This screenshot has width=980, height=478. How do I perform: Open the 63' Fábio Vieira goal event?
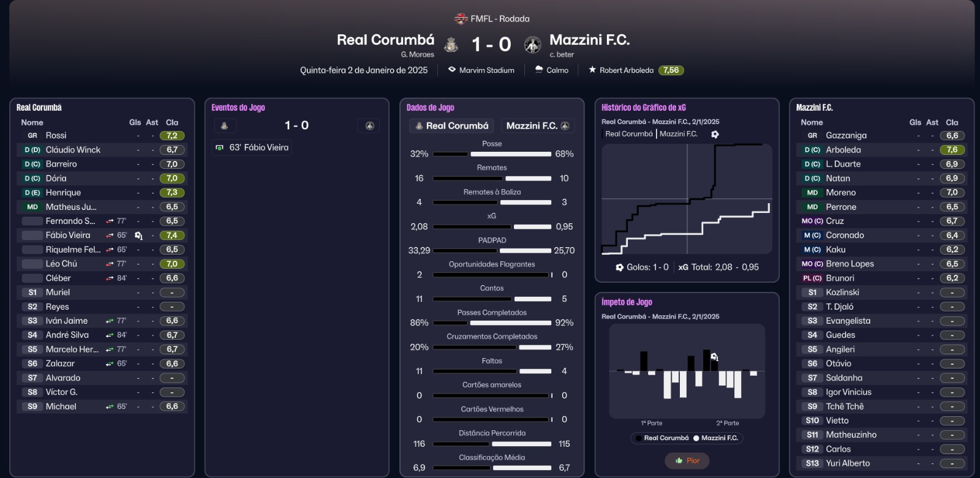tap(252, 148)
